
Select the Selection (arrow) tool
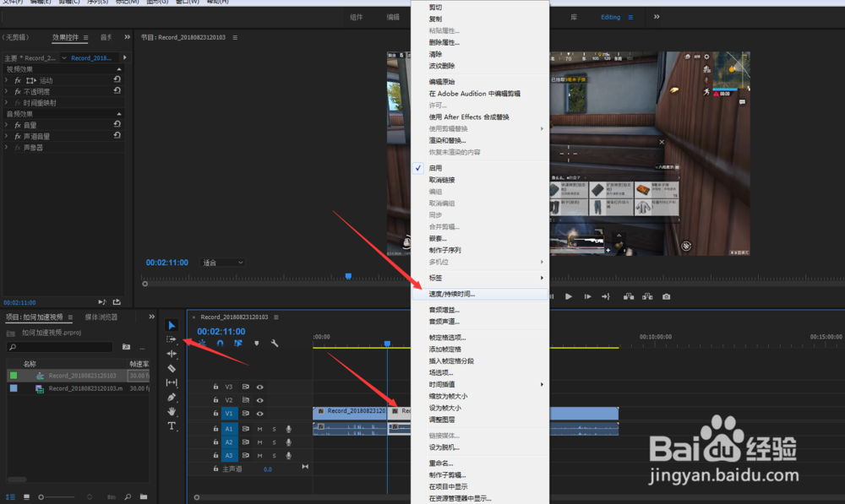coord(172,325)
